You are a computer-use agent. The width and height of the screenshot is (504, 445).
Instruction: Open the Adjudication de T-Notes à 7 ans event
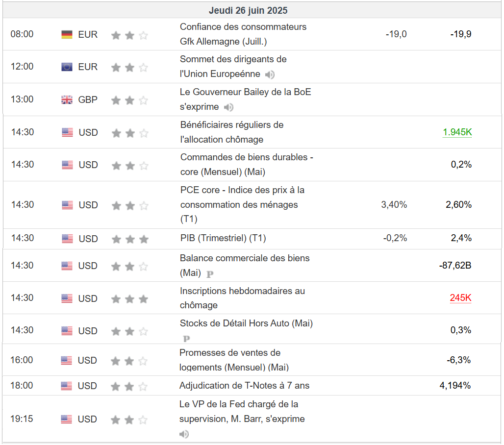[x=244, y=385]
